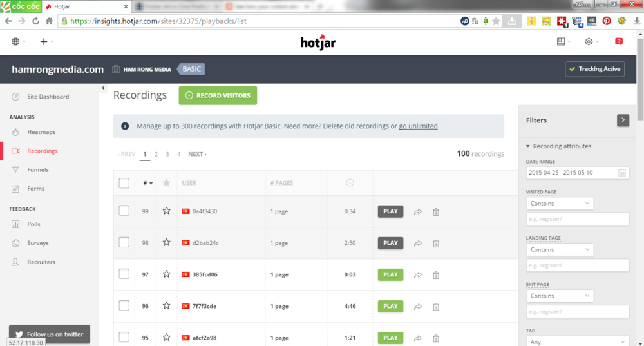Follow us on twitter button
Viewport: 644px width, 346px height.
pyautogui.click(x=50, y=334)
